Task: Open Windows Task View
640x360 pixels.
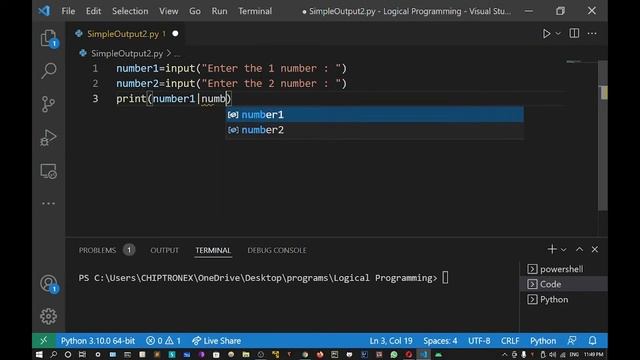Action: (x=82, y=354)
